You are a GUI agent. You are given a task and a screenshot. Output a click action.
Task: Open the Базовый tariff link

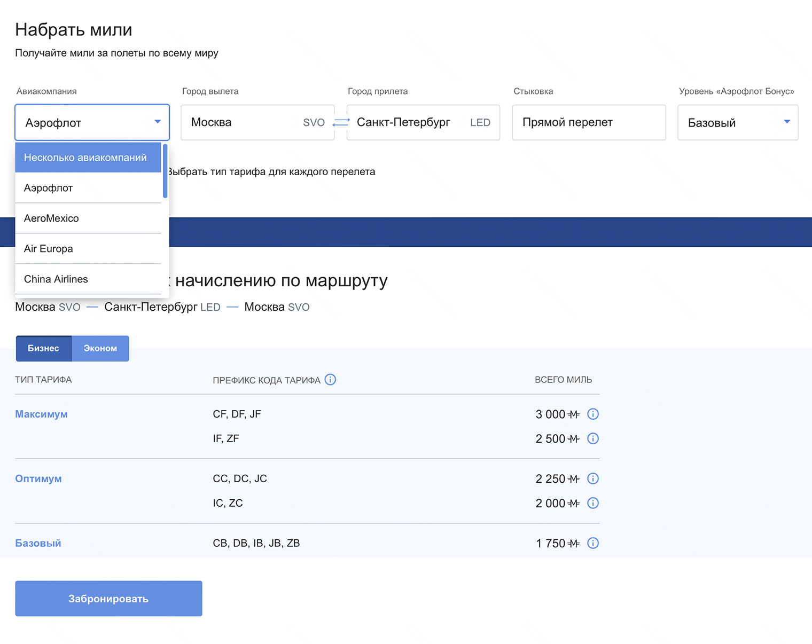[38, 543]
